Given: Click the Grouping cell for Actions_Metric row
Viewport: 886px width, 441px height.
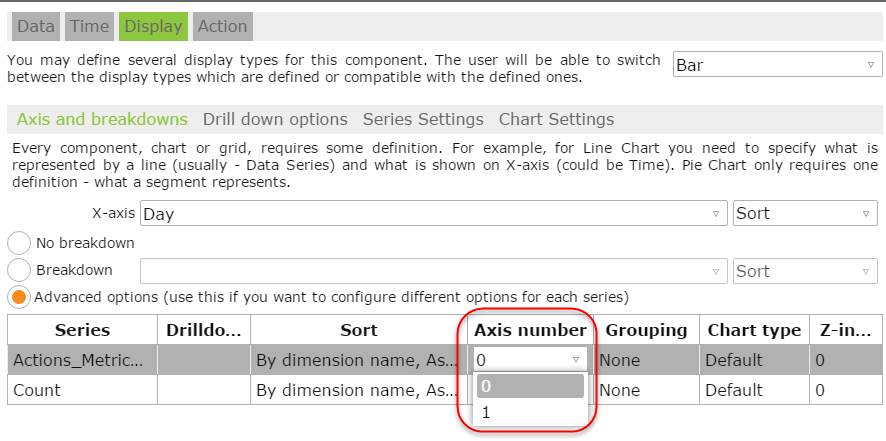Looking at the screenshot, I should [x=647, y=360].
